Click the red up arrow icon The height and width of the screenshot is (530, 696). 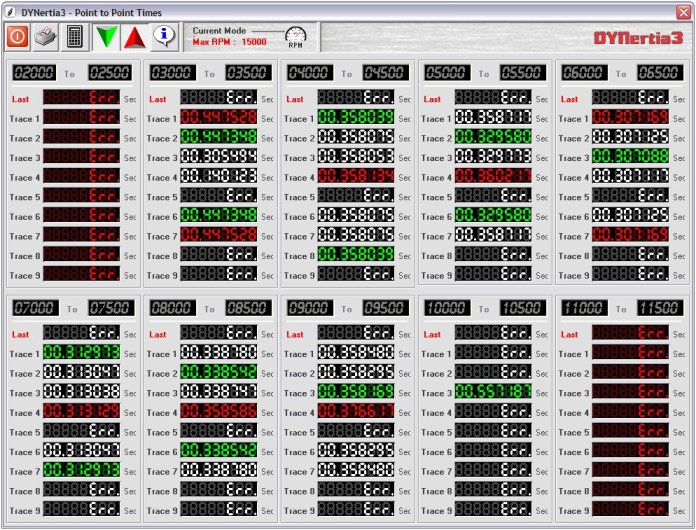135,37
